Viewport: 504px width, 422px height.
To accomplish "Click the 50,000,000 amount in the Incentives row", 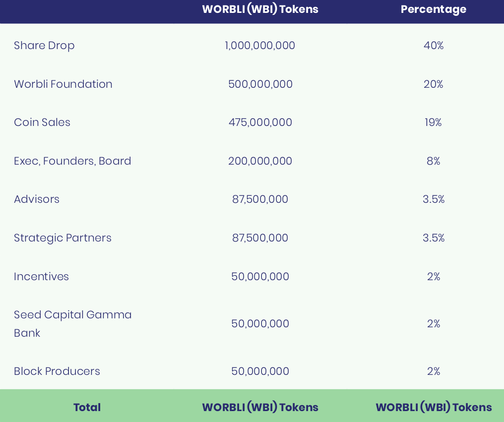I will point(260,276).
